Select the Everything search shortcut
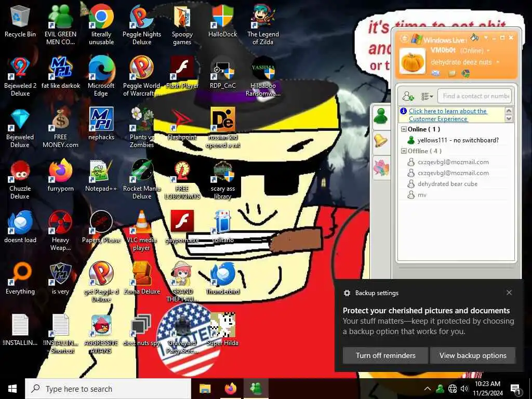The width and height of the screenshot is (532, 399). pyautogui.click(x=20, y=278)
